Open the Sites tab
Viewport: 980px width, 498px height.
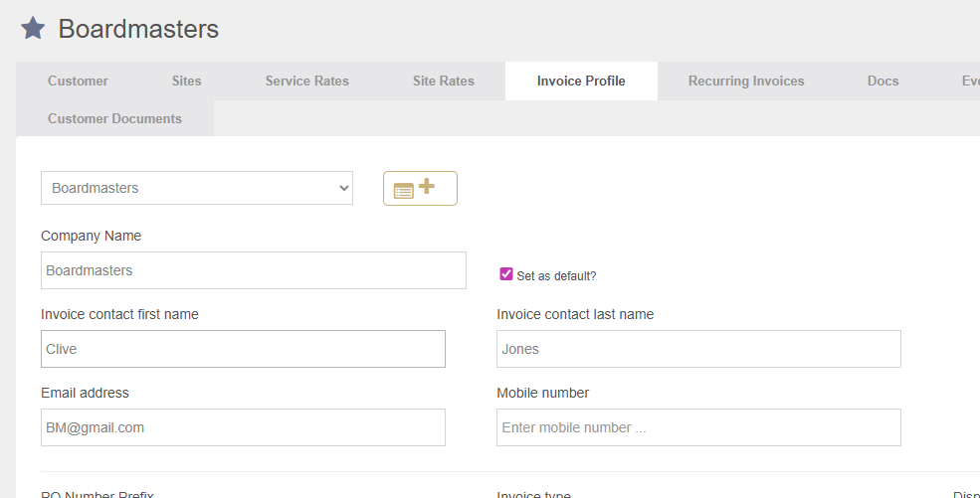(x=186, y=82)
